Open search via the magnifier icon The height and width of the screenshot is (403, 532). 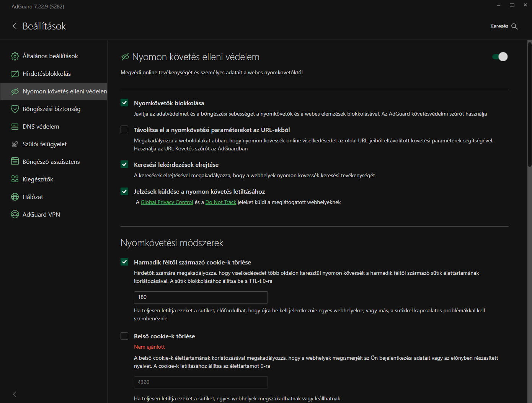[x=514, y=26]
